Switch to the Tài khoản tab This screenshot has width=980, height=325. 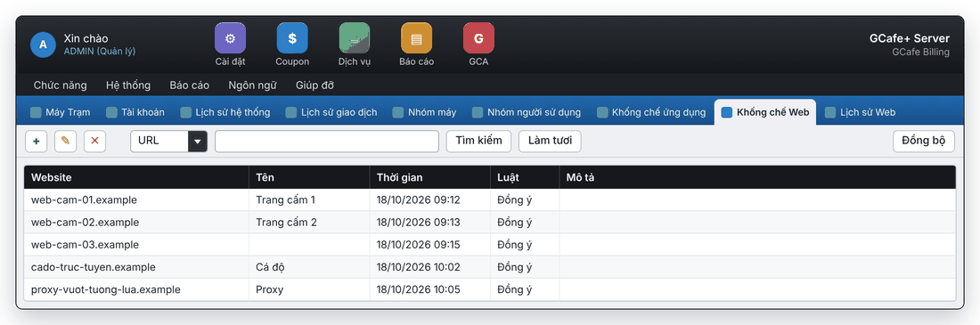click(135, 112)
